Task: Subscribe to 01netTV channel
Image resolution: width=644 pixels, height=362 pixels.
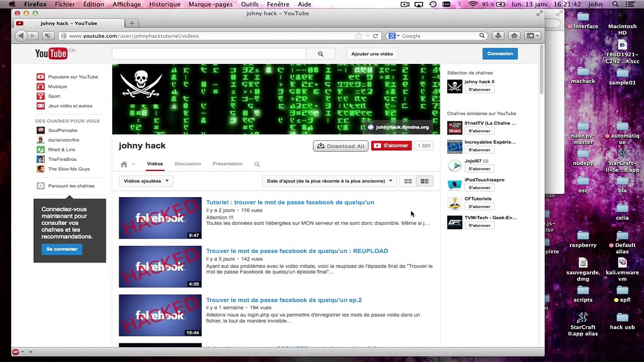Action: pyautogui.click(x=479, y=131)
